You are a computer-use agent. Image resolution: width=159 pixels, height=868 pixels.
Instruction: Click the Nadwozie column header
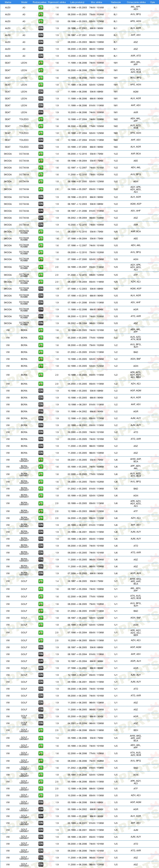click(x=115, y=2)
